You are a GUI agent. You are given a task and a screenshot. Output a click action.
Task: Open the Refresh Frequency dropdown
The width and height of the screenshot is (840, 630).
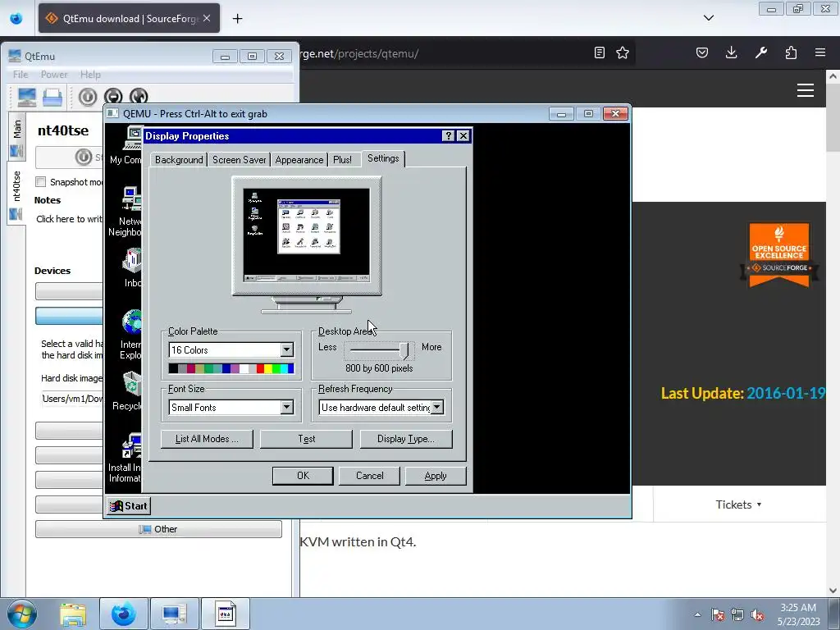coord(437,407)
